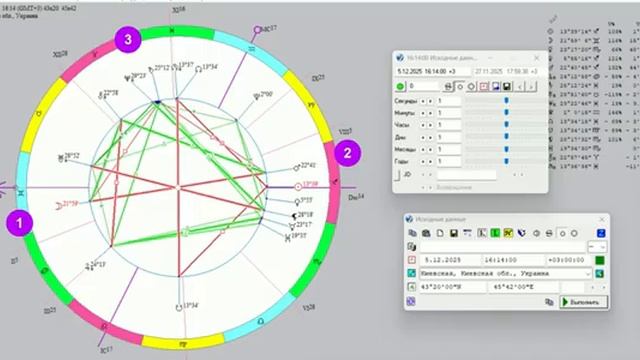Click the ring-with-dot icon in Исходные данные toolbar
This screenshot has width=640, height=360.
pos(536,233)
